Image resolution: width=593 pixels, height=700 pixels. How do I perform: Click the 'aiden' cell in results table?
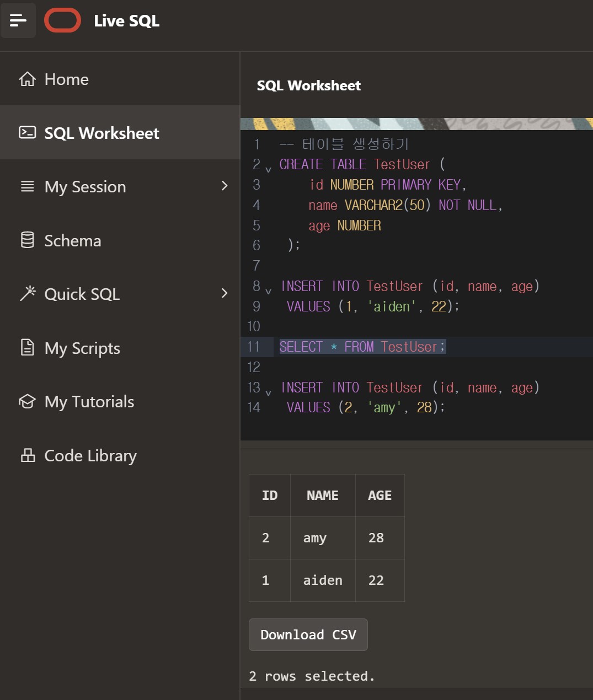323,580
